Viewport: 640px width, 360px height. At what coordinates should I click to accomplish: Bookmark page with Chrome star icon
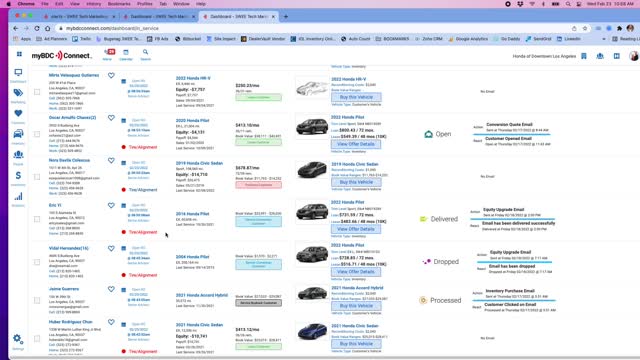click(584, 28)
